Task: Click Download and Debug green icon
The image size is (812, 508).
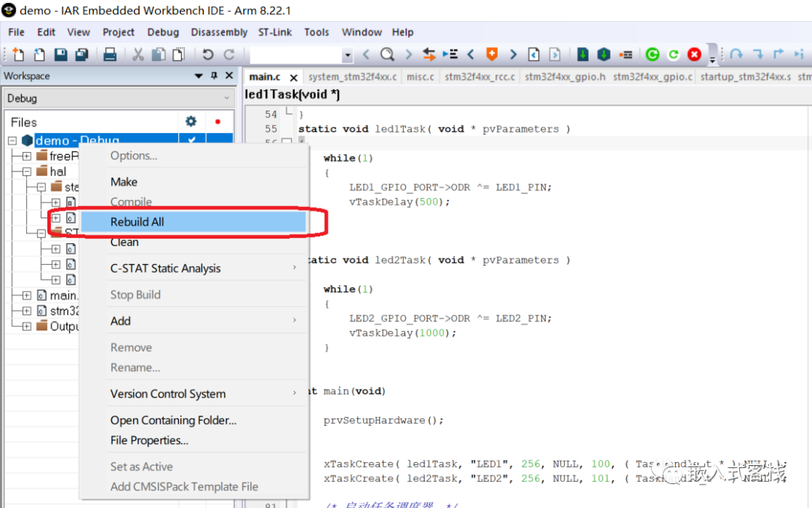Action: coord(653,54)
